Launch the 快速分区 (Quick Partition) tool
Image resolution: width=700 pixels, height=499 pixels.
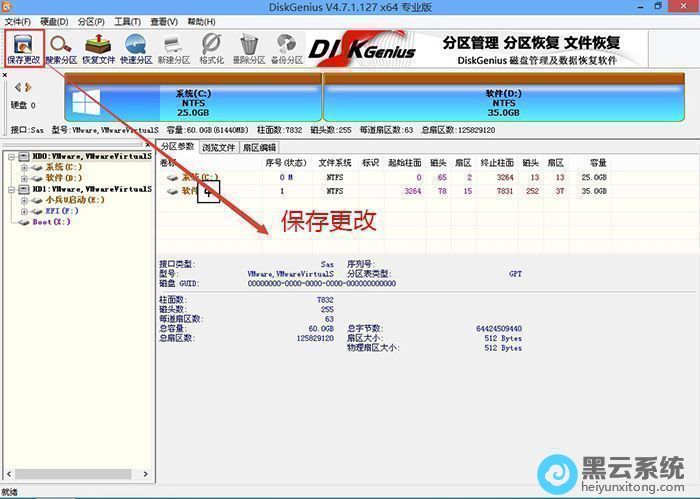coord(136,46)
